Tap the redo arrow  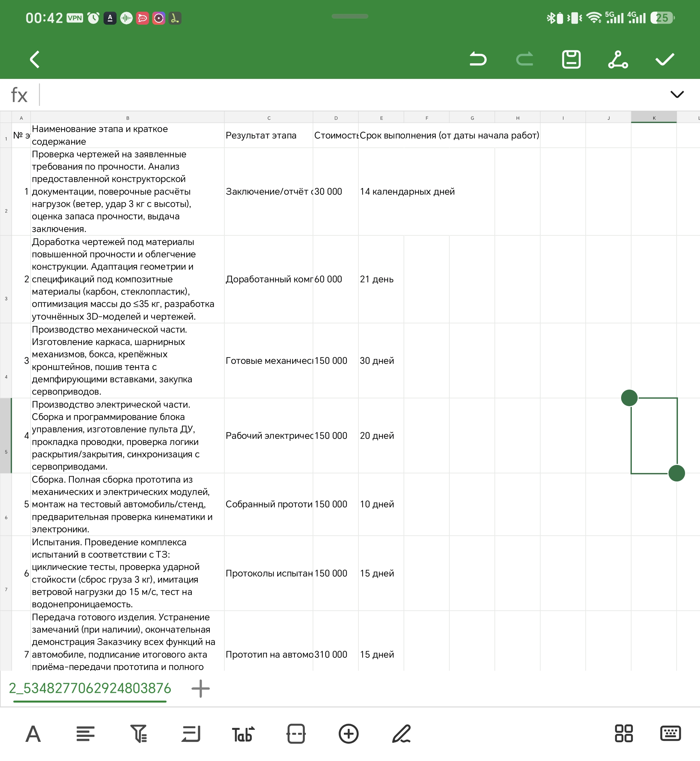[525, 59]
